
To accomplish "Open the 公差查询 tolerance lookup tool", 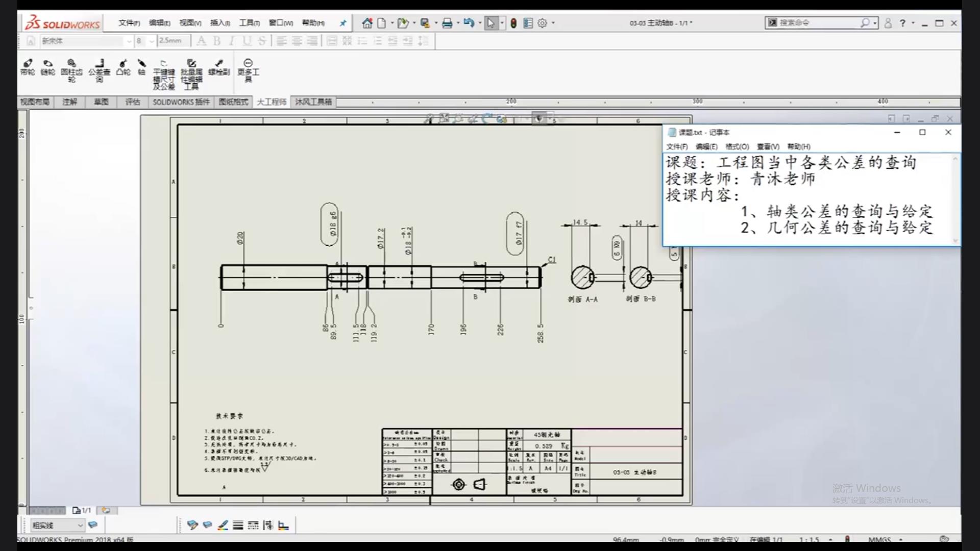I will (x=100, y=70).
